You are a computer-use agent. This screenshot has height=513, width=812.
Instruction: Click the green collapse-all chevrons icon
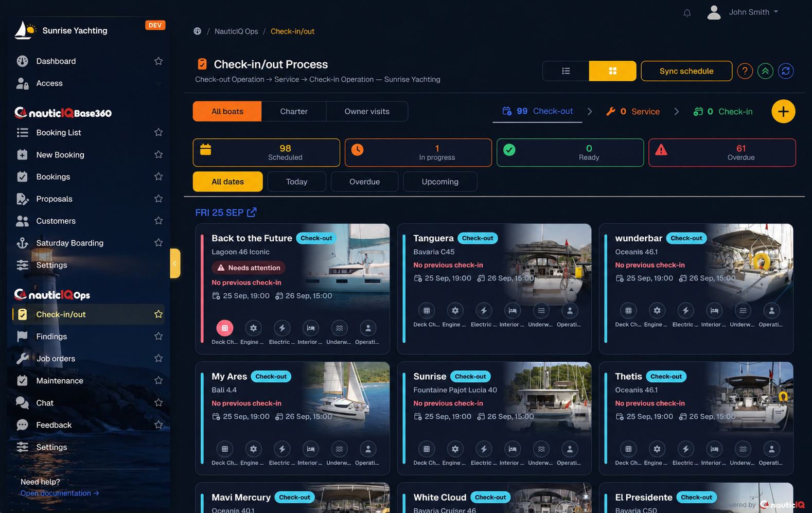tap(765, 71)
